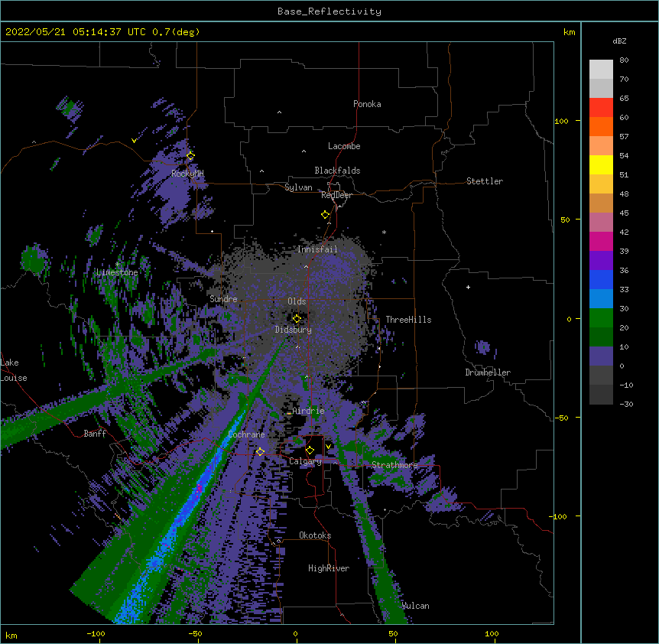Click the Limestone label
This screenshot has width=659, height=644.
tap(117, 272)
